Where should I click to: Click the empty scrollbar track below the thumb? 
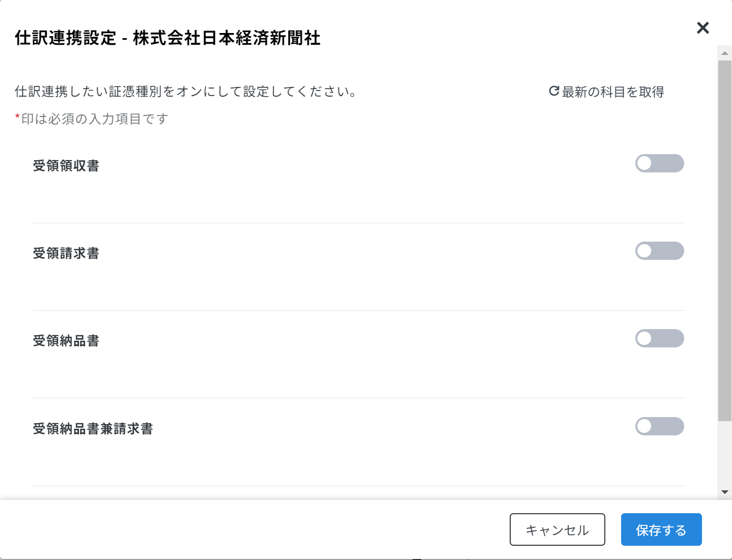pos(725,453)
